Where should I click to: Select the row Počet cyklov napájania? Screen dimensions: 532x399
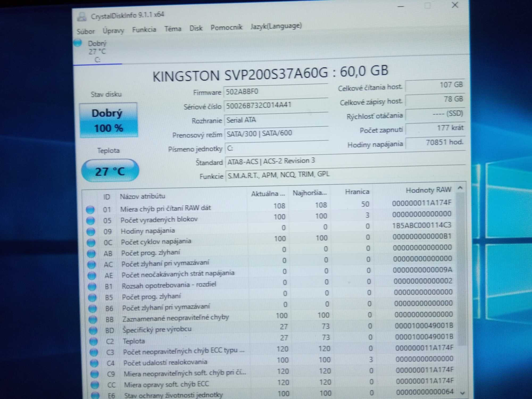click(270, 239)
